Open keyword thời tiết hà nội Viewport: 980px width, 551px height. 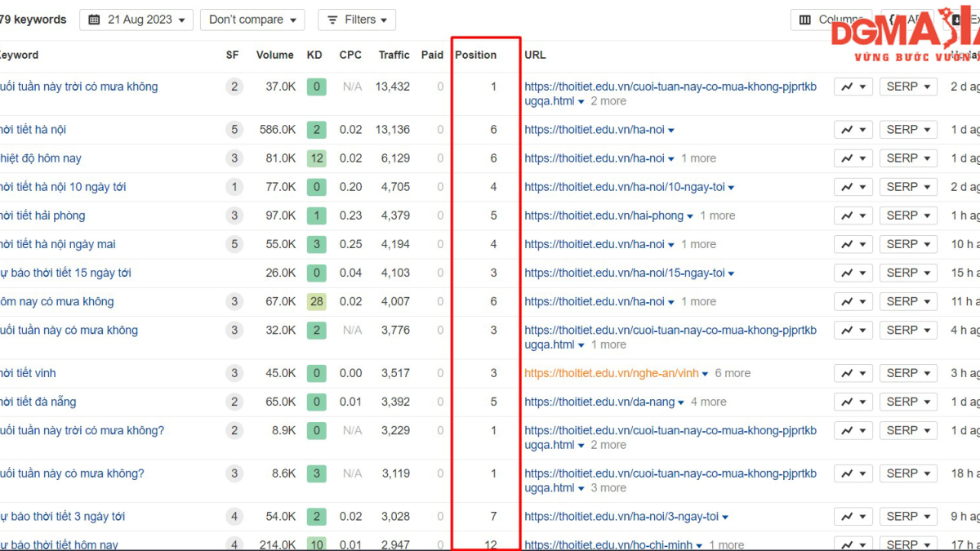tap(33, 130)
